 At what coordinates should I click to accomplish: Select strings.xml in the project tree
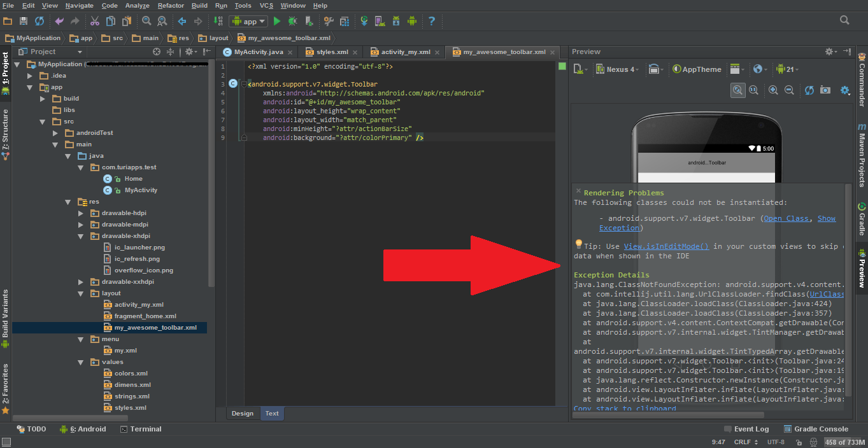132,396
